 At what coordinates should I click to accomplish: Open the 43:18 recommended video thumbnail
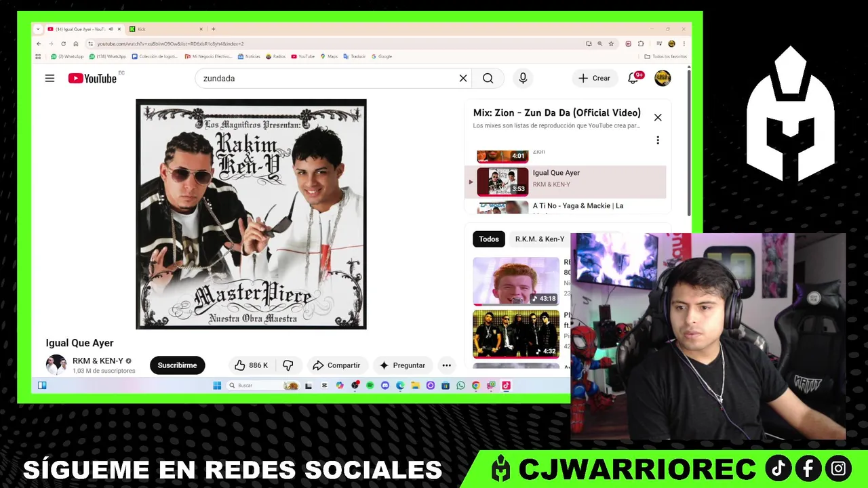[x=515, y=281]
